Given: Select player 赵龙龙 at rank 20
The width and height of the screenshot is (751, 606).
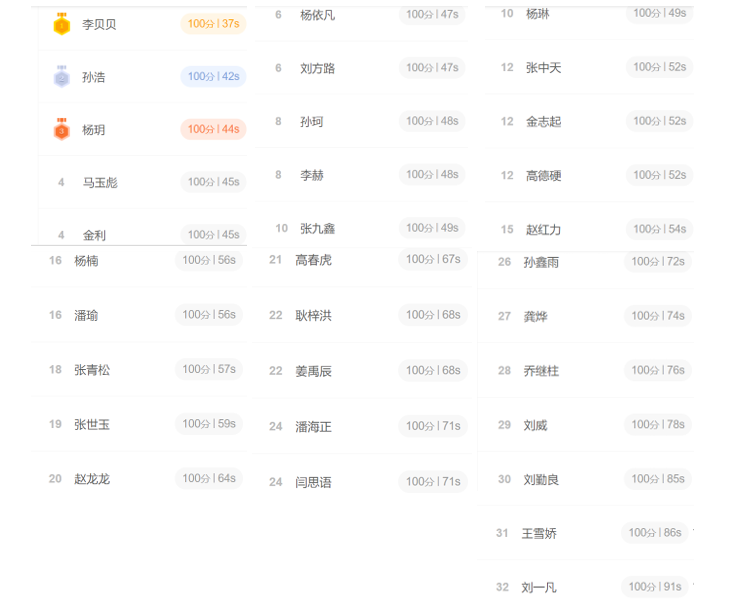Looking at the screenshot, I should [92, 479].
